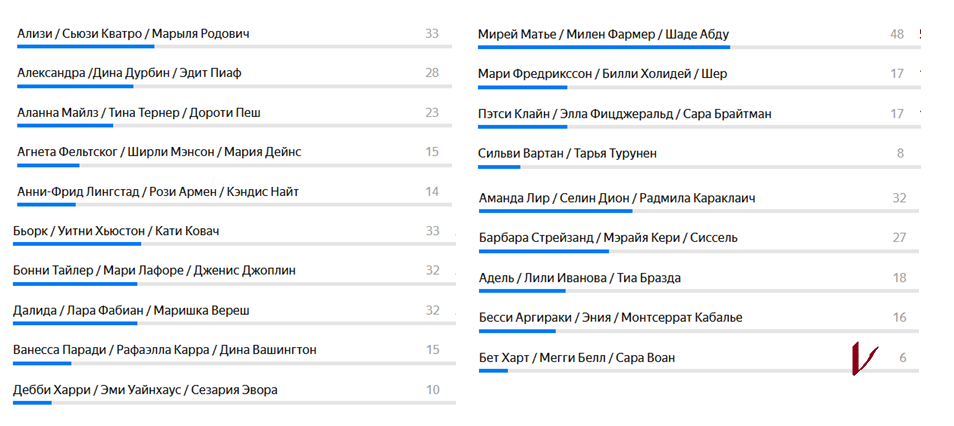Click the red checkmark icon
Viewport: 954px width, 426px height.
[x=863, y=359]
